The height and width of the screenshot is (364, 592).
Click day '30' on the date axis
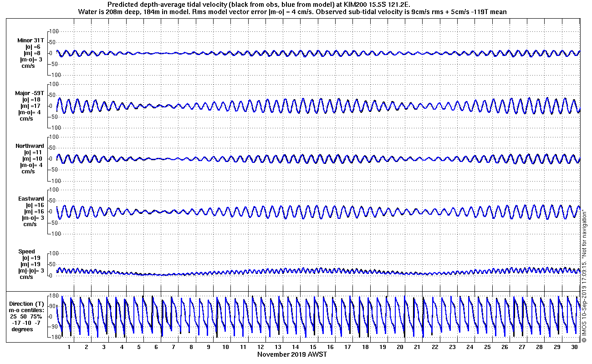[x=575, y=347]
